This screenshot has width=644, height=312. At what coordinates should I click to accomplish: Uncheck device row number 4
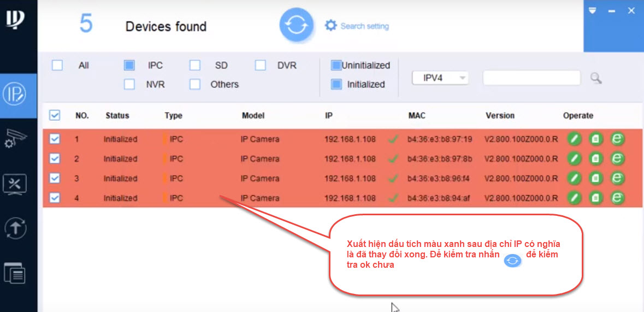point(55,198)
